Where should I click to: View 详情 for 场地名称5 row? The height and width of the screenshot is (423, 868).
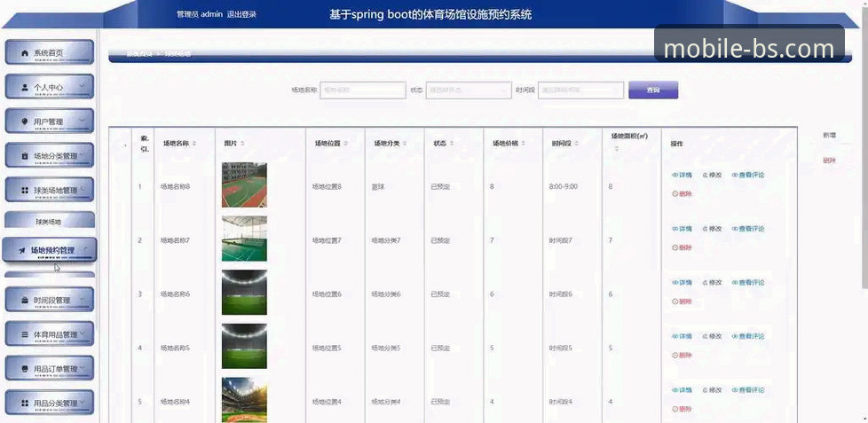[x=682, y=336]
